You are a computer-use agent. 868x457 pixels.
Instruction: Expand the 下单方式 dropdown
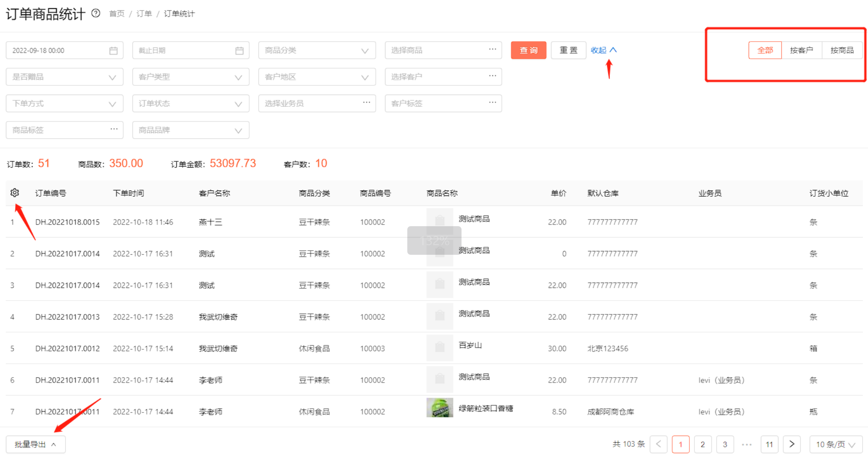(65, 103)
